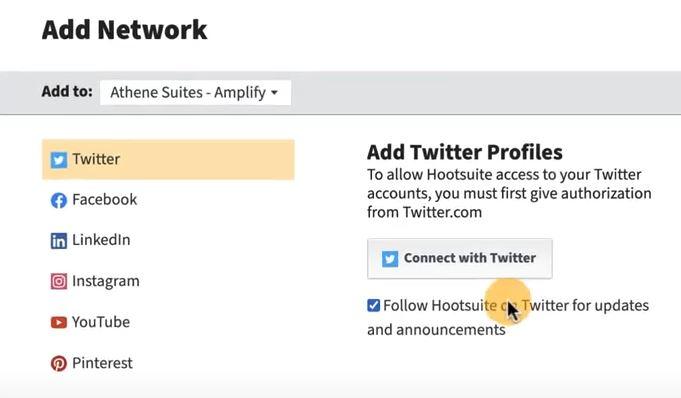681x398 pixels.
Task: Click the LinkedIn logo icon
Action: (59, 241)
